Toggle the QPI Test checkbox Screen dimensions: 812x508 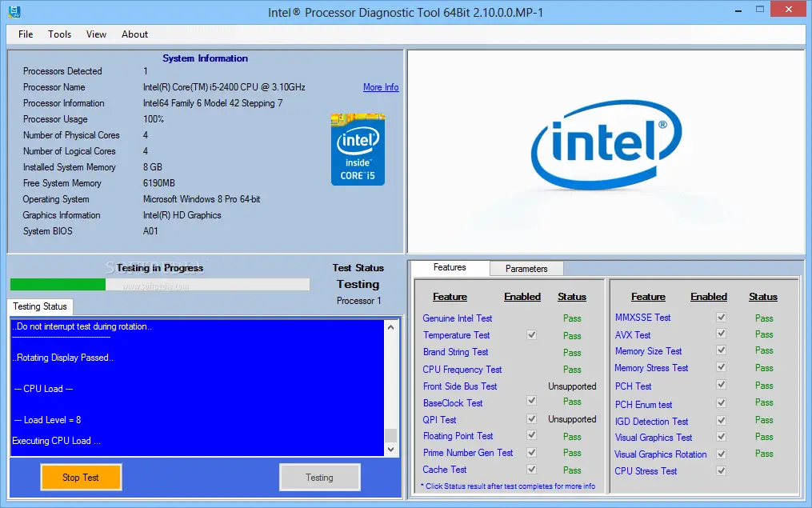(x=531, y=418)
